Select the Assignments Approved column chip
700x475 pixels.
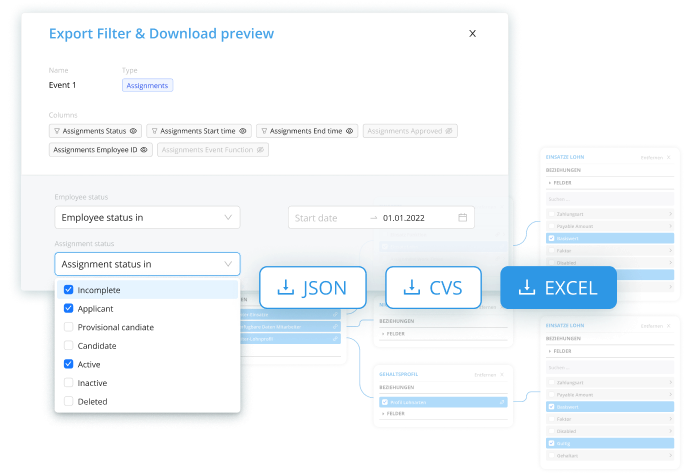click(410, 131)
